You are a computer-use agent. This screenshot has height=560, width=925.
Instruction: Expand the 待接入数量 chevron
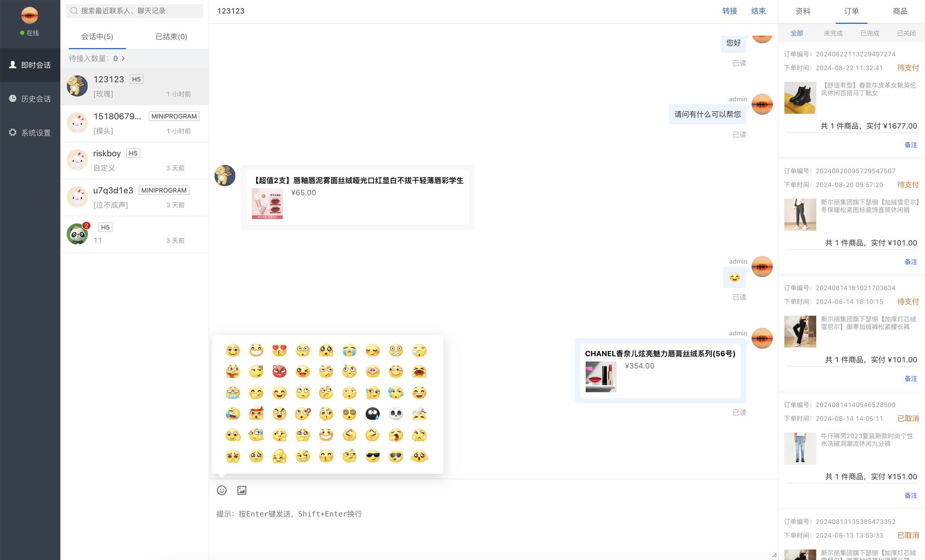pyautogui.click(x=123, y=59)
